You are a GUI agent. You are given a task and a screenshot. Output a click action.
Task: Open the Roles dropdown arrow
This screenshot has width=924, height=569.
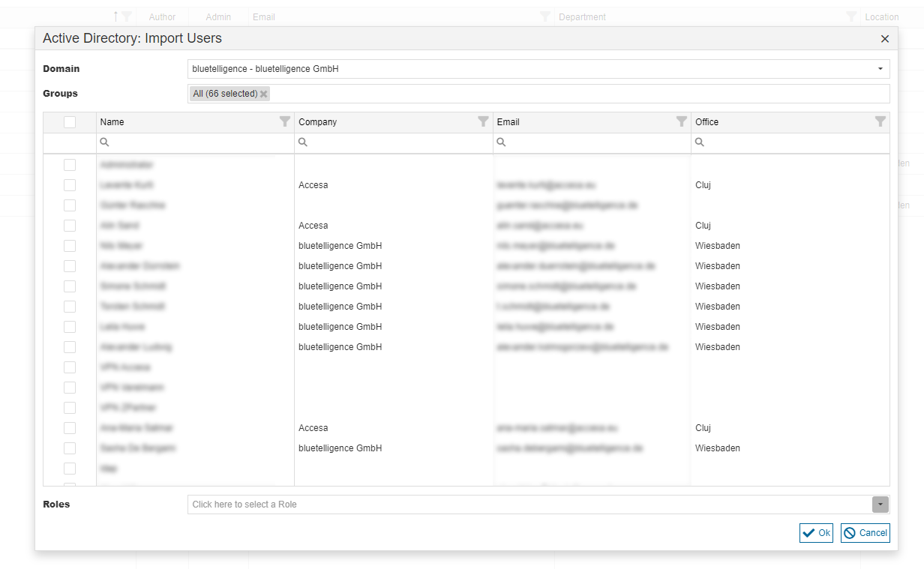[x=880, y=505]
